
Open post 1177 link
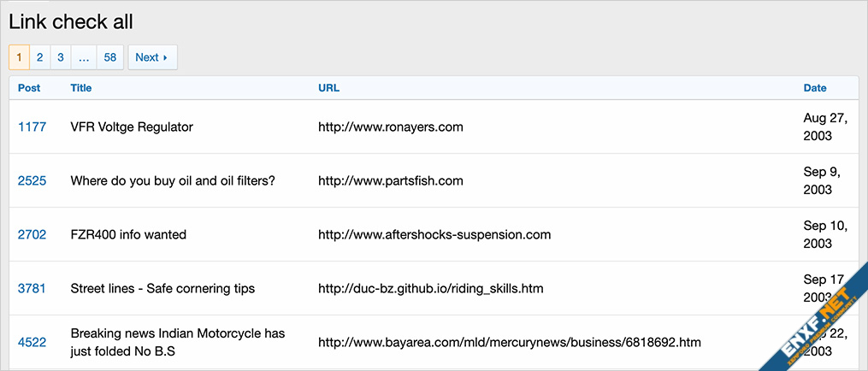[32, 127]
